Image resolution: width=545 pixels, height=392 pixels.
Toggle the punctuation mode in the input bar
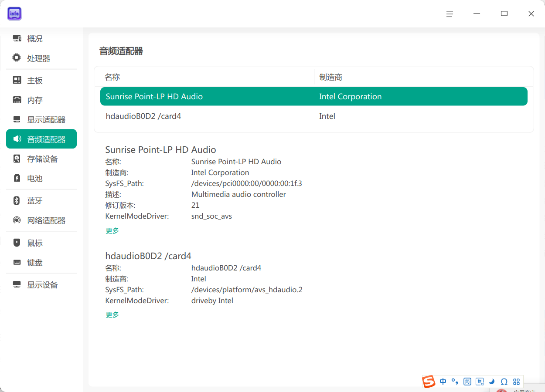455,382
